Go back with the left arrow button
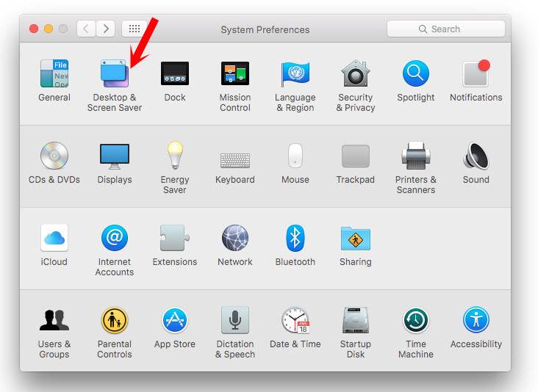 86,29
